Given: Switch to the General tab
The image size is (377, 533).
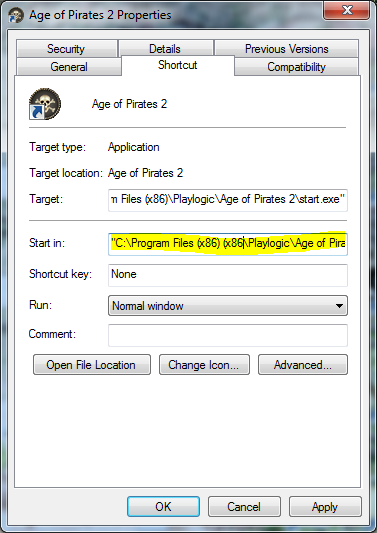Looking at the screenshot, I should [69, 67].
